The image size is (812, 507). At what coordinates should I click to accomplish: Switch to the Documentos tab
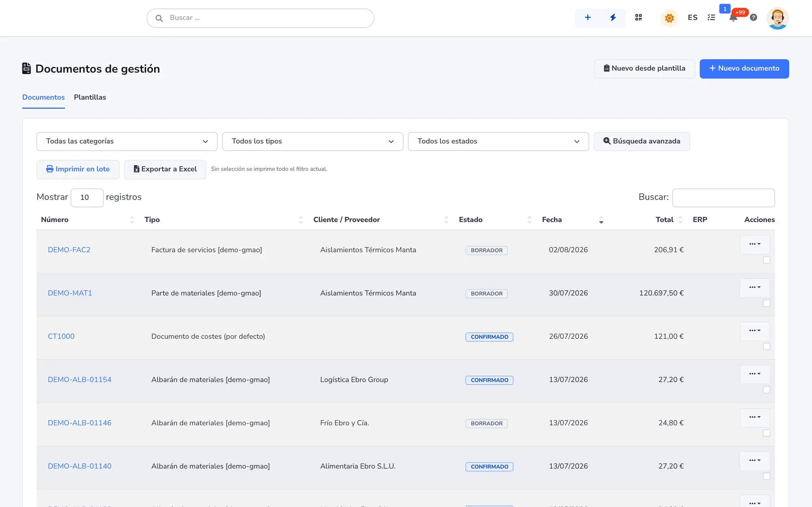coord(43,97)
